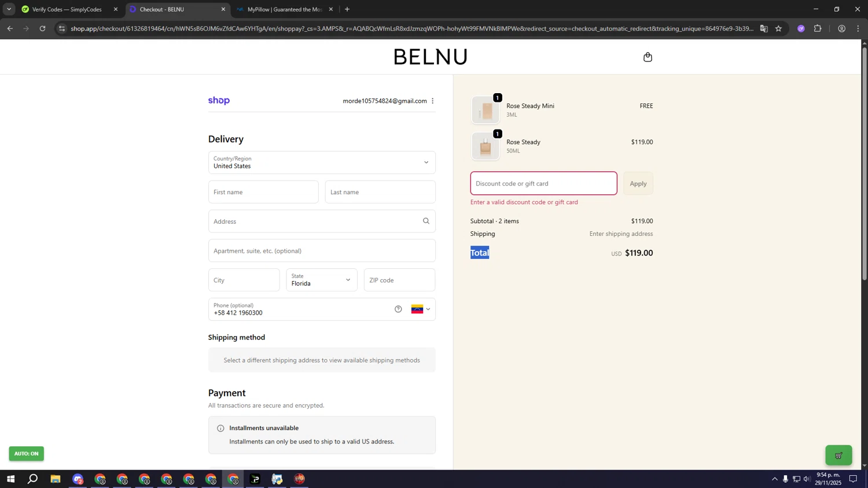Image resolution: width=868 pixels, height=488 pixels.
Task: Open the PyCharm-like black P taskbar icon
Action: (255, 479)
